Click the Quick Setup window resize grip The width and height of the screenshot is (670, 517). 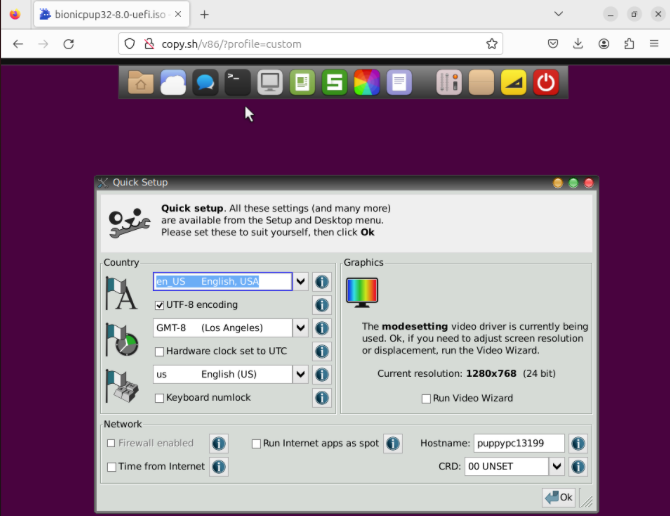pyautogui.click(x=588, y=502)
